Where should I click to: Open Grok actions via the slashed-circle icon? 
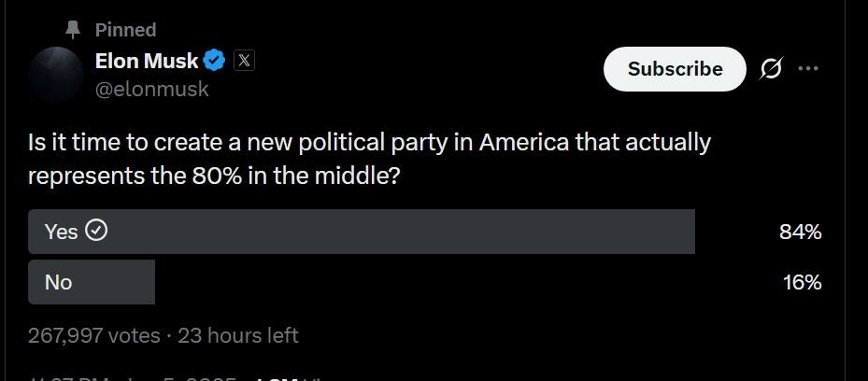[771, 69]
